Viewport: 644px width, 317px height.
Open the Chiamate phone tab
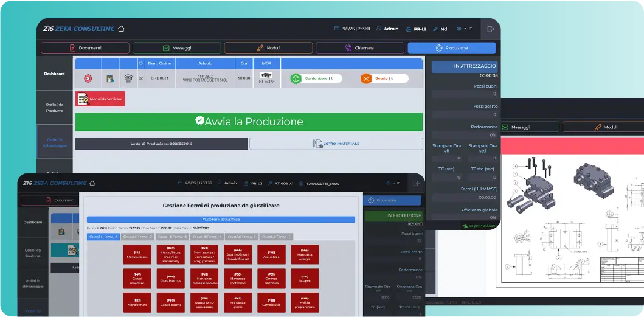tap(359, 47)
